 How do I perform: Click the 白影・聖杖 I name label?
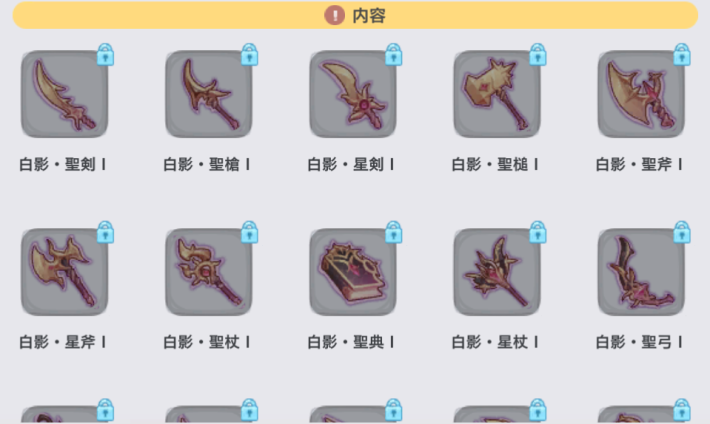coord(206,342)
